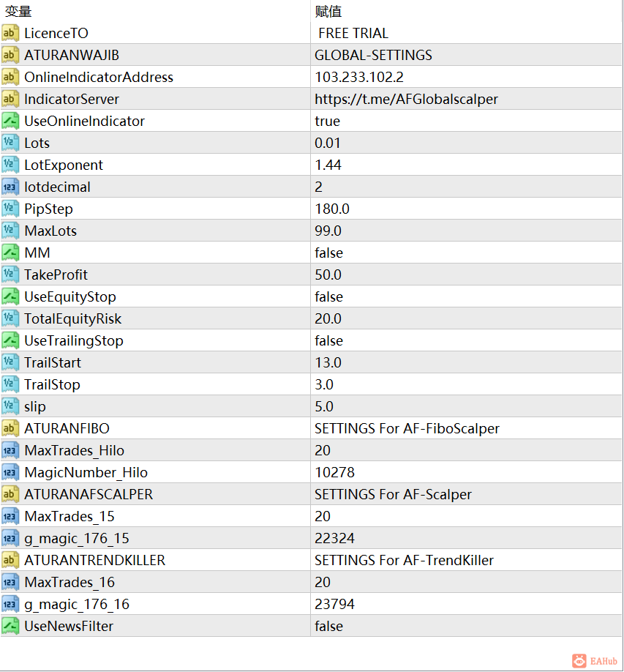Select the icon next to ATURANFIBO
Viewport: 624px width, 672px height.
point(10,428)
